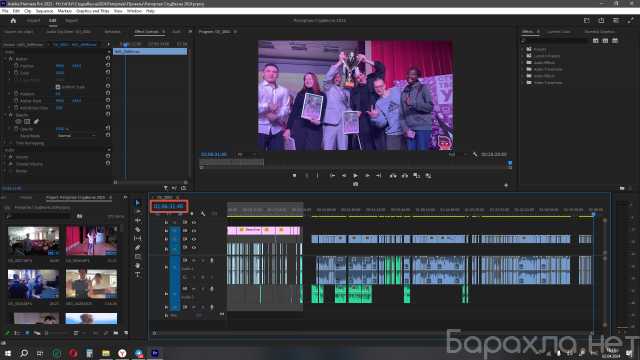Open the Graphics and Titles menu
Screen dimensions: 640x360
click(93, 11)
